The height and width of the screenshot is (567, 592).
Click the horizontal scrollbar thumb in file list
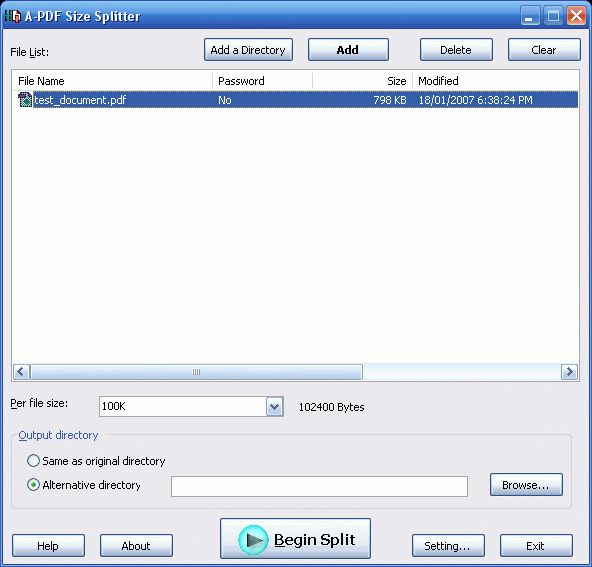pyautogui.click(x=196, y=372)
